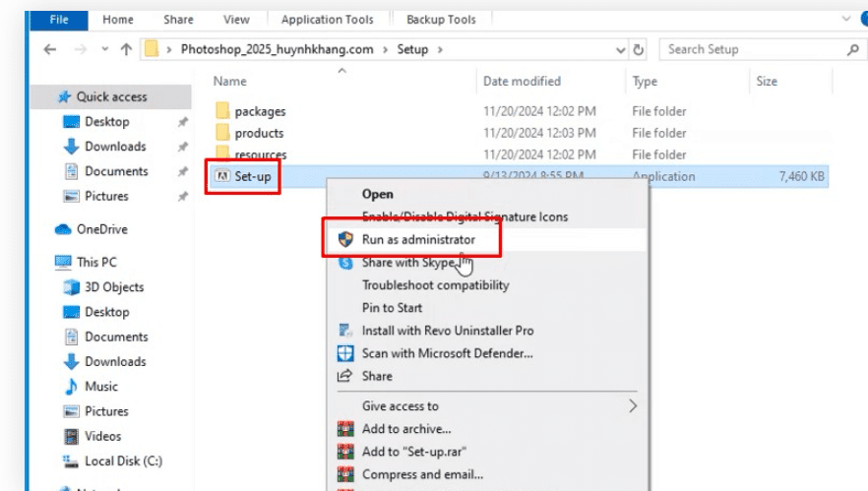Open the View ribbon tab
868x491 pixels.
pos(236,20)
